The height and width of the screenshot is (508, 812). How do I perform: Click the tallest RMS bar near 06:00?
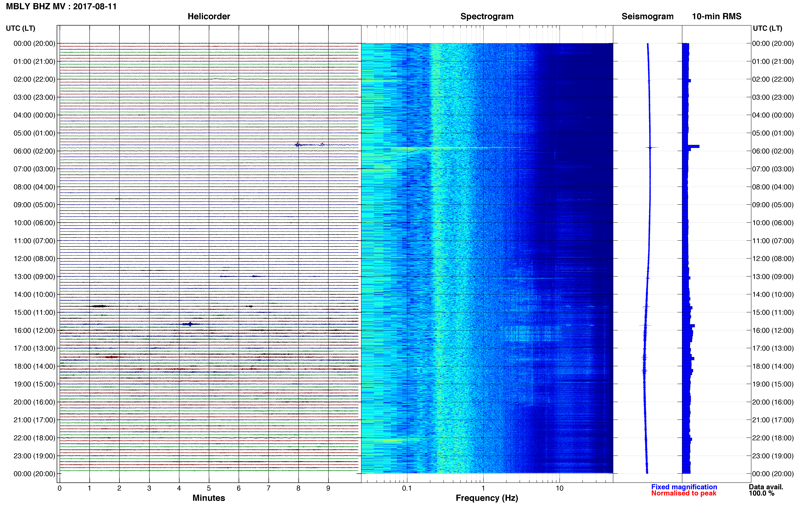(691, 146)
